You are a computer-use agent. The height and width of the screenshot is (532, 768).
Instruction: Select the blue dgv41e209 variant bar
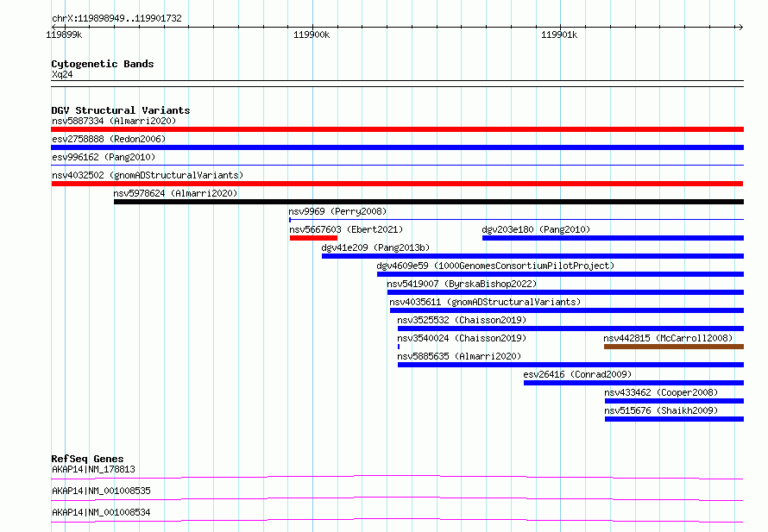(532, 256)
